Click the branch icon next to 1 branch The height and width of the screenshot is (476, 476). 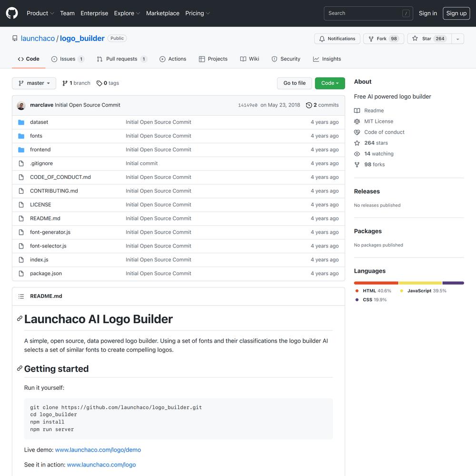(x=65, y=83)
